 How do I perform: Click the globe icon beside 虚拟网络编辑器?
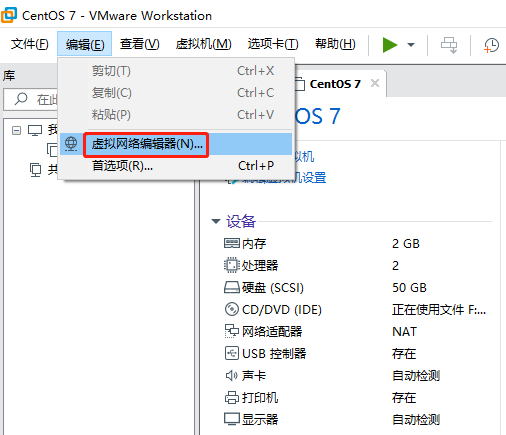(71, 144)
